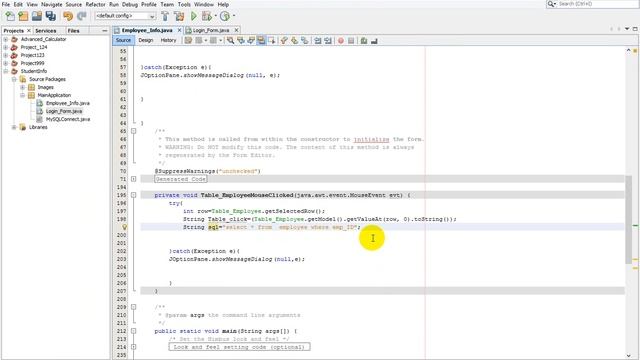Collapse the main method fold

tap(133, 331)
